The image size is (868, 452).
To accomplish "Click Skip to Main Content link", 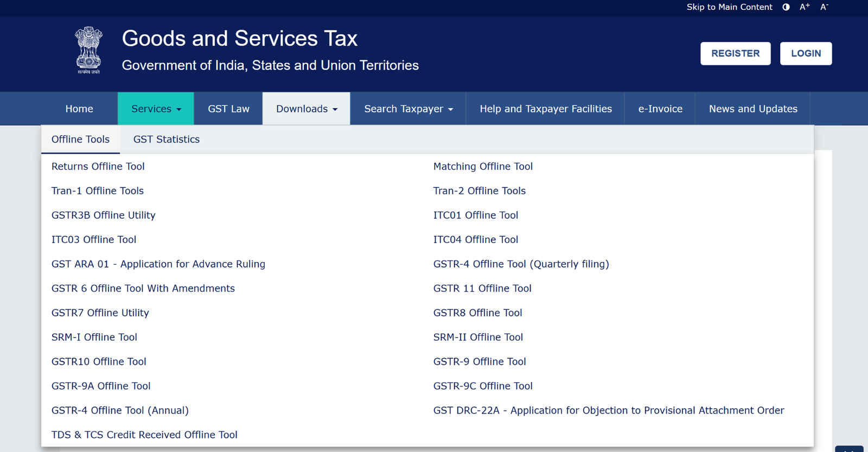I will 729,7.
